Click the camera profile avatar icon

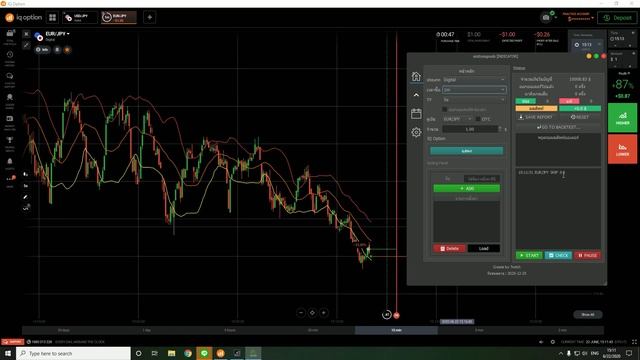coord(546,18)
